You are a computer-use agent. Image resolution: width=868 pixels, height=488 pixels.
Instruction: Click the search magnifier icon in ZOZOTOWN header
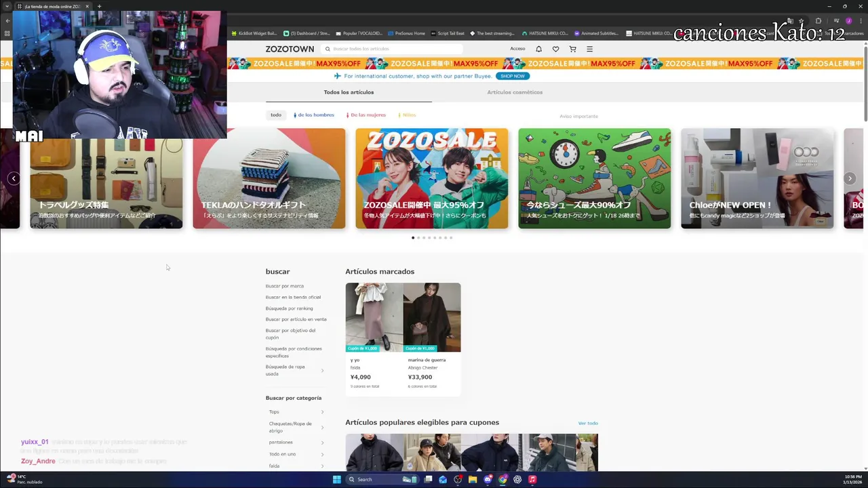(328, 49)
